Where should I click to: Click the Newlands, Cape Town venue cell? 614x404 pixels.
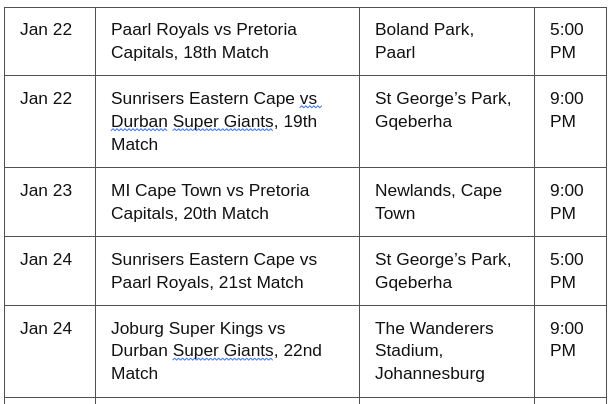click(447, 202)
